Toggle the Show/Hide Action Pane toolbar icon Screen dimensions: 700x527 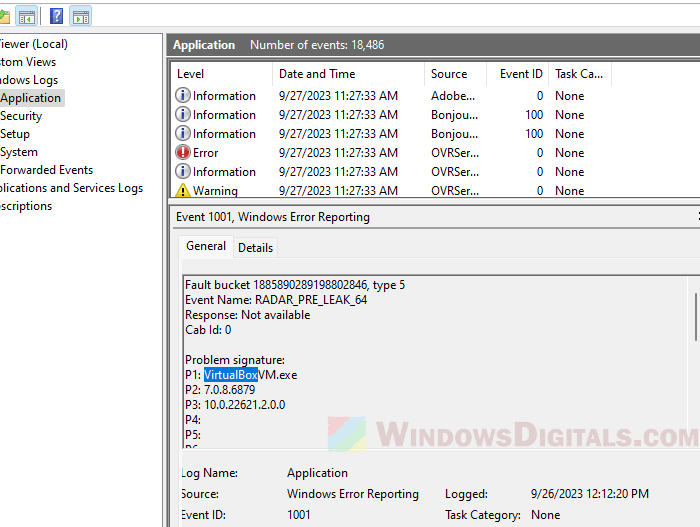81,17
